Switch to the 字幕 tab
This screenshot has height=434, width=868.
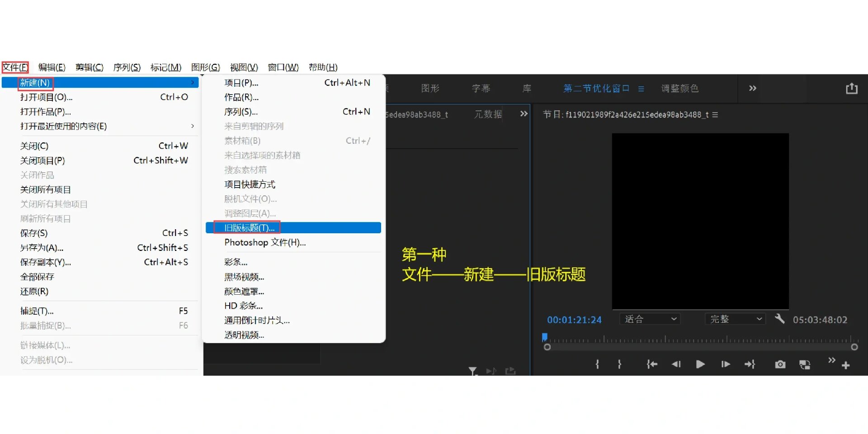(x=481, y=89)
